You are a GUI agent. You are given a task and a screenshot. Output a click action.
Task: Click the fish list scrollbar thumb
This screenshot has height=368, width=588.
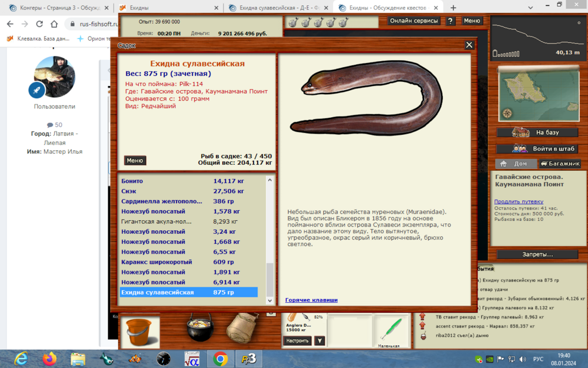point(270,280)
